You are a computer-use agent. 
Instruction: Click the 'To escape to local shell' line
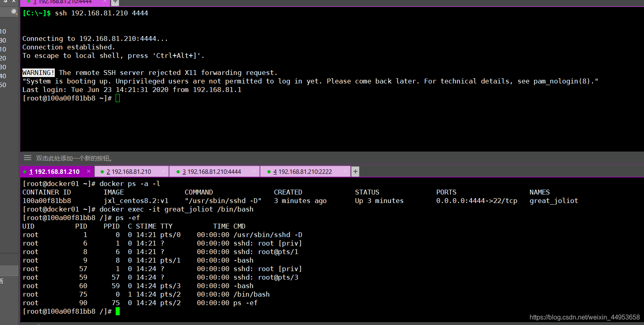click(114, 56)
